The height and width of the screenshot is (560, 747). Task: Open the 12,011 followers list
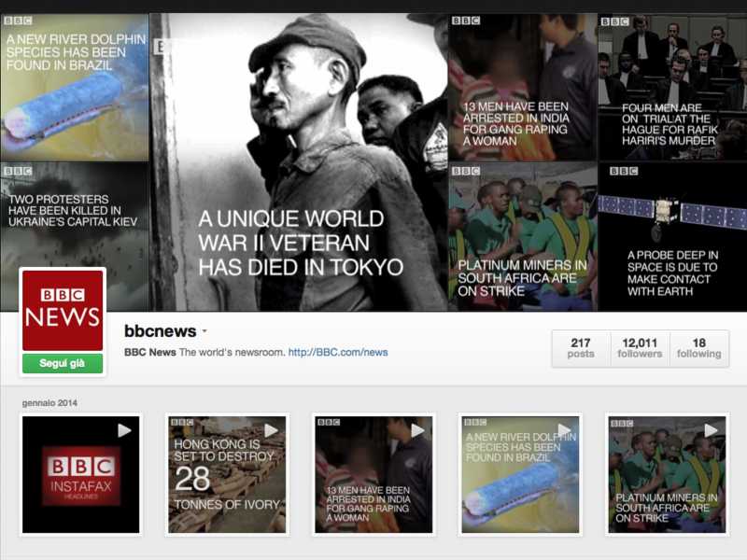pyautogui.click(x=640, y=348)
